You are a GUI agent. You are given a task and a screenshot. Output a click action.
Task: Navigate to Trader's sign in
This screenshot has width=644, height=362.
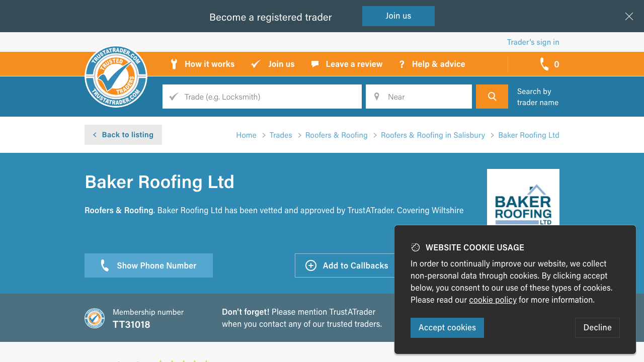(x=533, y=42)
